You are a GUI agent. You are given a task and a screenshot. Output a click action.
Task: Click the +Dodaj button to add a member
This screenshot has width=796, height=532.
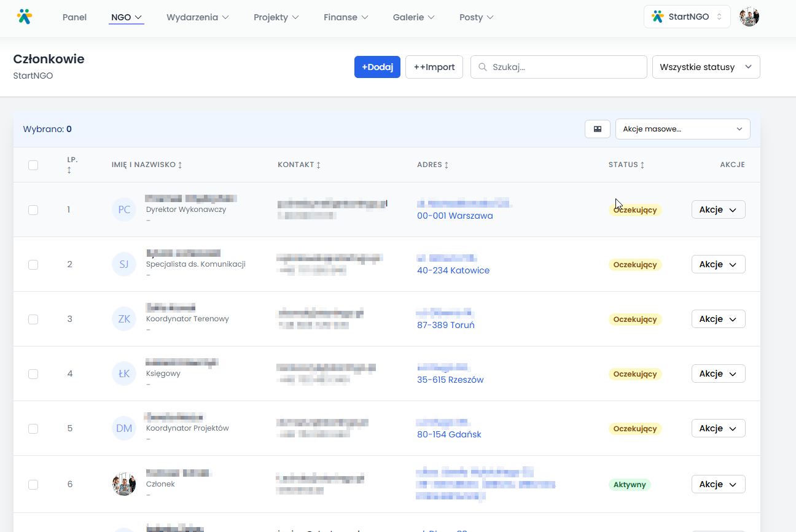click(377, 67)
